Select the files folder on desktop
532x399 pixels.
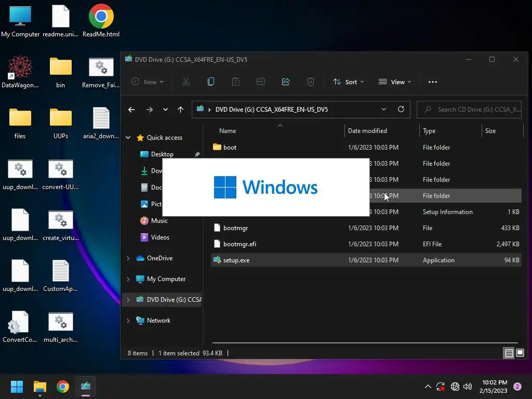[x=20, y=123]
